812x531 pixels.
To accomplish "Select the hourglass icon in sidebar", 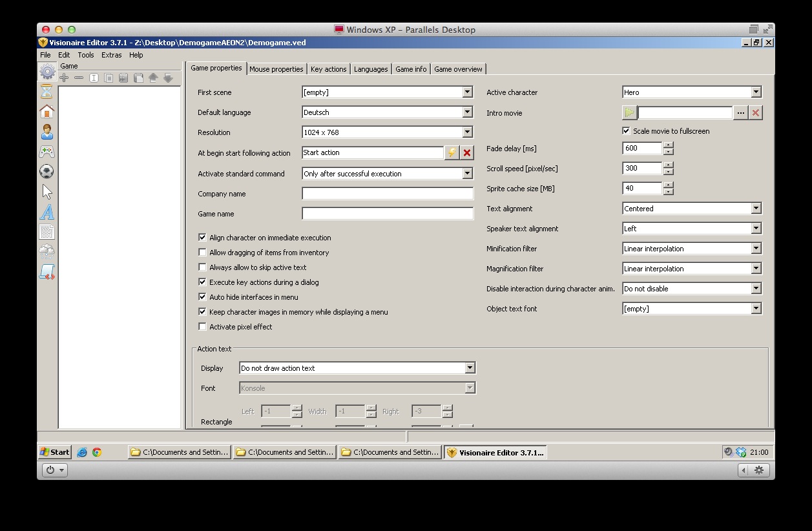I will [47, 91].
